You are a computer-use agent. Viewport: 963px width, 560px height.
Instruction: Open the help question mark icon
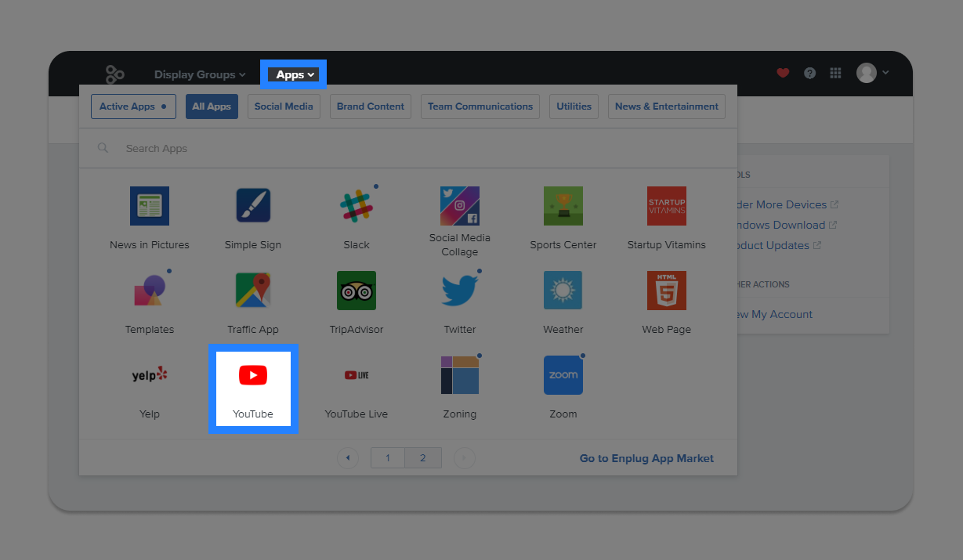tap(810, 73)
